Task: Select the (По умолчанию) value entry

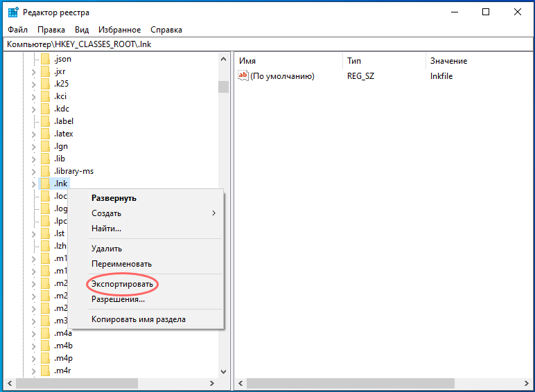Action: 282,76
